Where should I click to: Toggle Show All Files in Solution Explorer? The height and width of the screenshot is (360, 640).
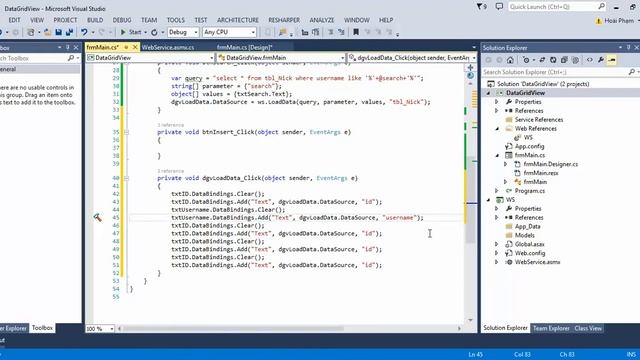click(x=576, y=60)
